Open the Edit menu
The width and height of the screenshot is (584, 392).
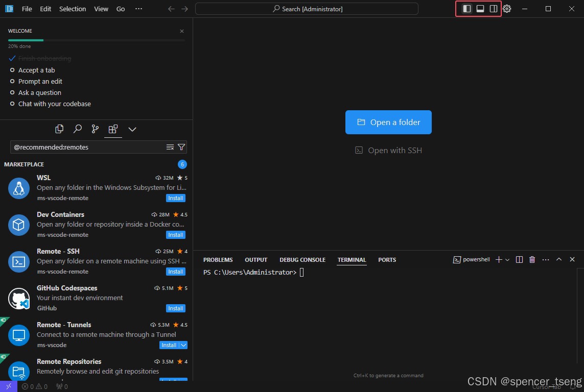point(45,9)
